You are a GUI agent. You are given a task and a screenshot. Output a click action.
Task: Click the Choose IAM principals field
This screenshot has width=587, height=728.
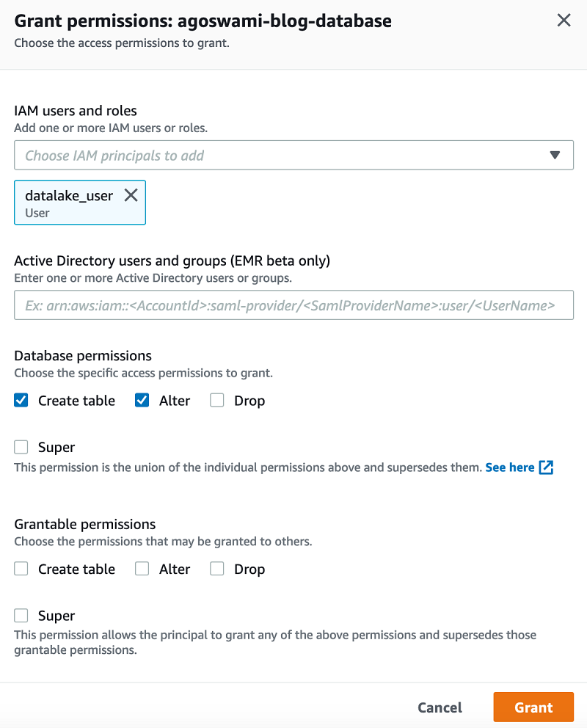pos(279,156)
